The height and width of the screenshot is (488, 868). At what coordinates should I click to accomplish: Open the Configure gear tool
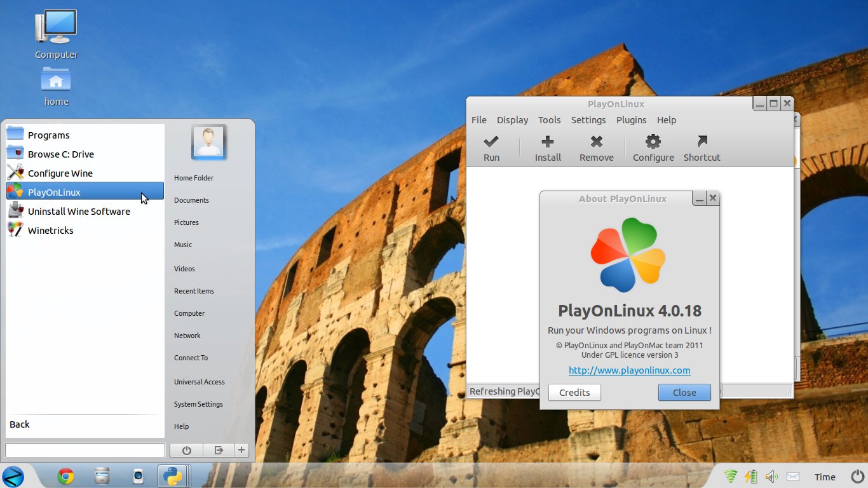coord(653,142)
